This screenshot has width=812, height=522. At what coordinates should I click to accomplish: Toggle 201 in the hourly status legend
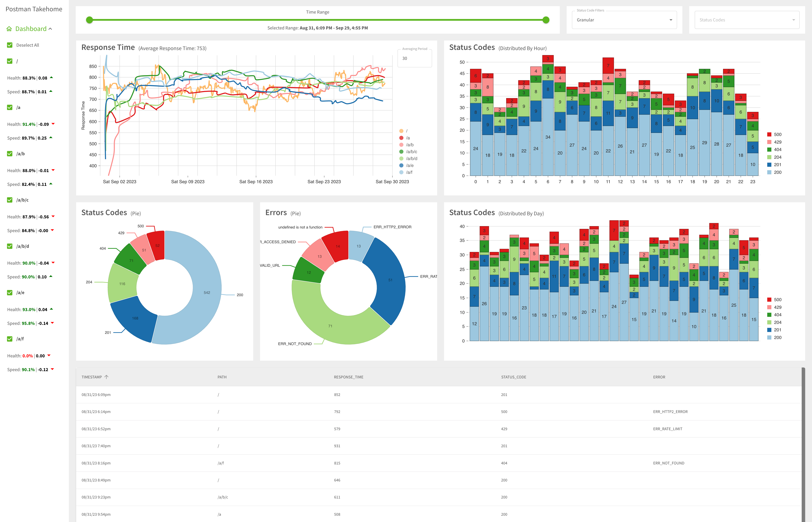point(774,165)
